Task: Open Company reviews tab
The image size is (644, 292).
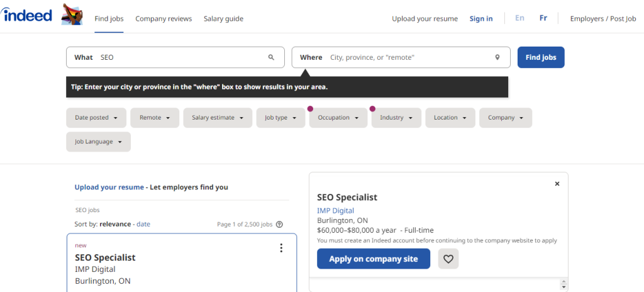Action: pyautogui.click(x=164, y=18)
